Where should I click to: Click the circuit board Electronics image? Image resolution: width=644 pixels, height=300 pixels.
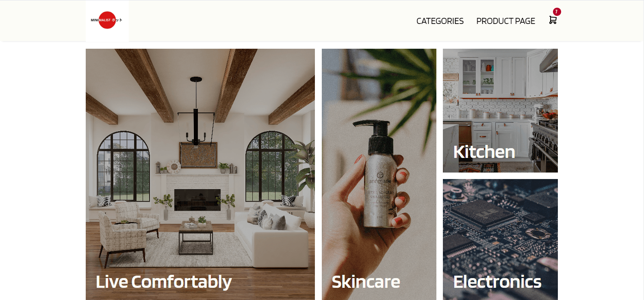(x=500, y=240)
